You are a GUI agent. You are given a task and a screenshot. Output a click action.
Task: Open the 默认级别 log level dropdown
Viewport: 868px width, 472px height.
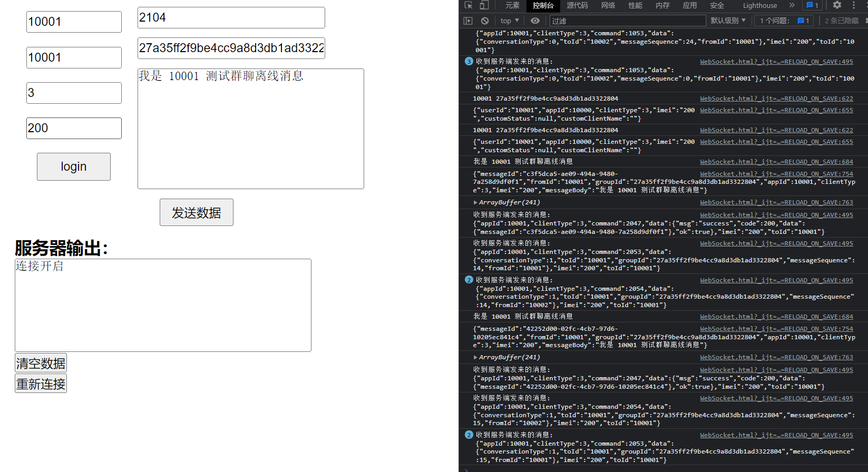(x=728, y=21)
